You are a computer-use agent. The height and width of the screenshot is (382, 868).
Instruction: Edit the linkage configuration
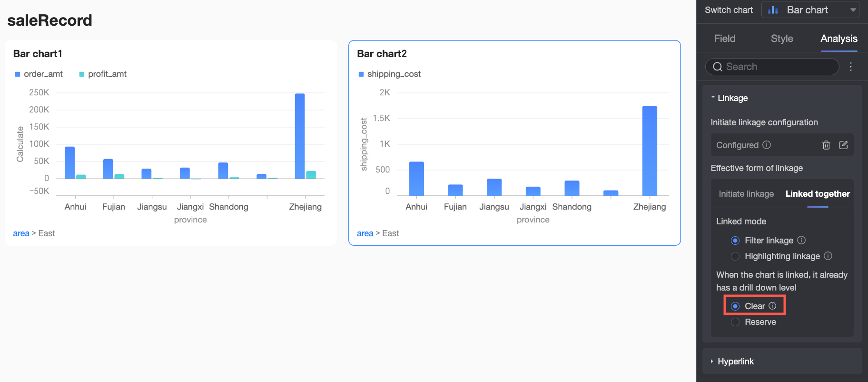click(x=843, y=145)
